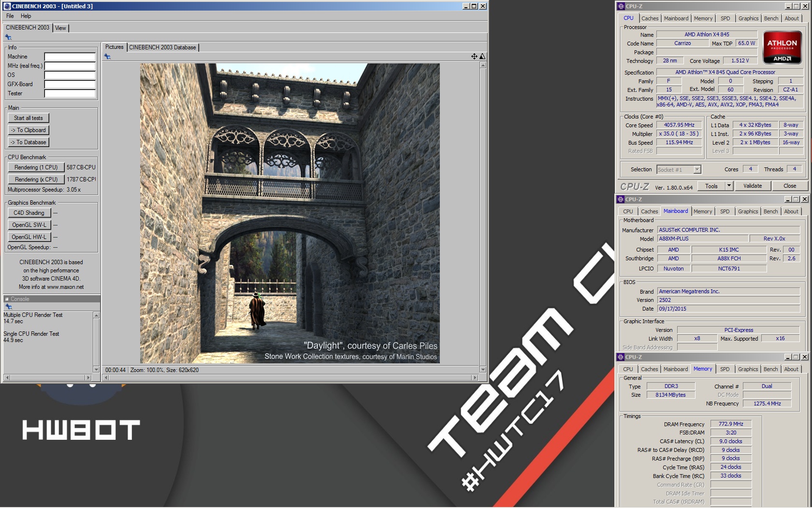Open CPU tab in the bottom CPU-Z window

click(x=628, y=369)
